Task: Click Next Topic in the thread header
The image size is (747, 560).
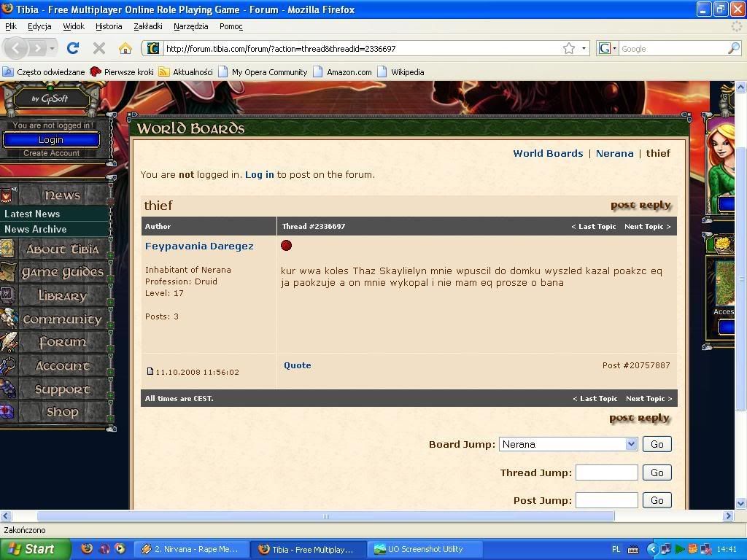Action: click(648, 227)
